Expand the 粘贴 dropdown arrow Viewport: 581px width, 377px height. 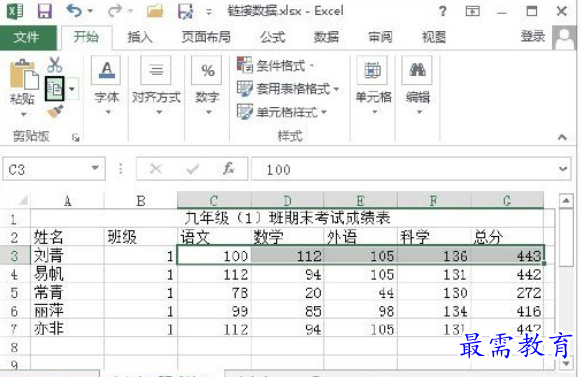[23, 114]
